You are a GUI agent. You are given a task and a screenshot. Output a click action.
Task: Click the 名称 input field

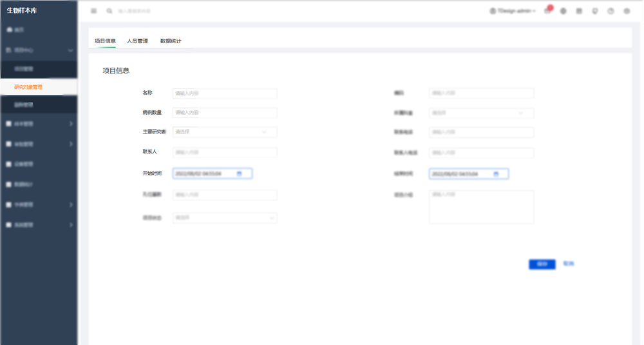[x=225, y=94]
